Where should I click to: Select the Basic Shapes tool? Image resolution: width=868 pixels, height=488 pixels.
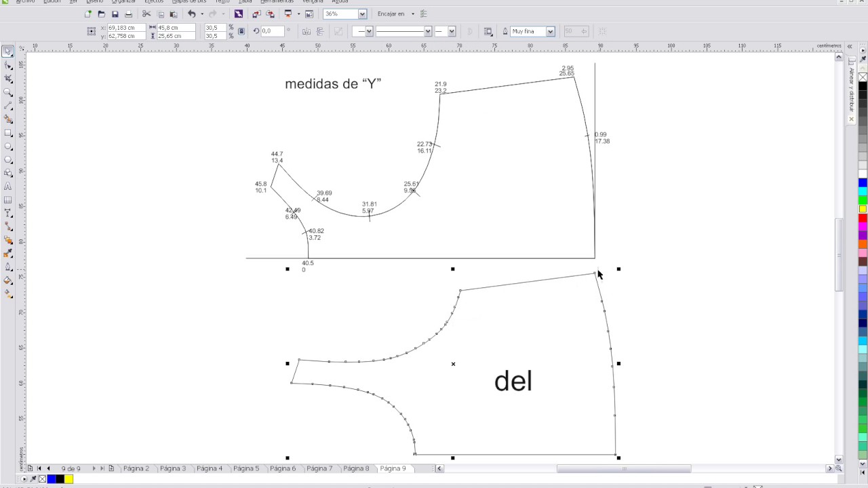[8, 173]
